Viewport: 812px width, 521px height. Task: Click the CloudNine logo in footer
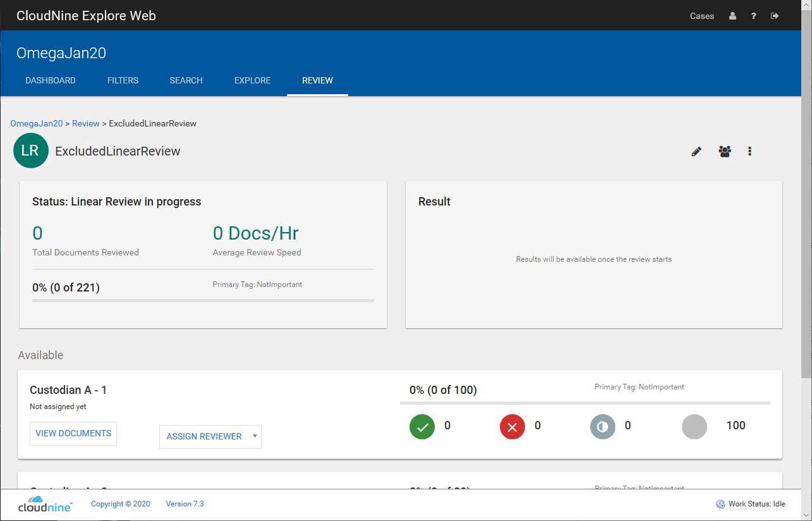pyautogui.click(x=45, y=504)
